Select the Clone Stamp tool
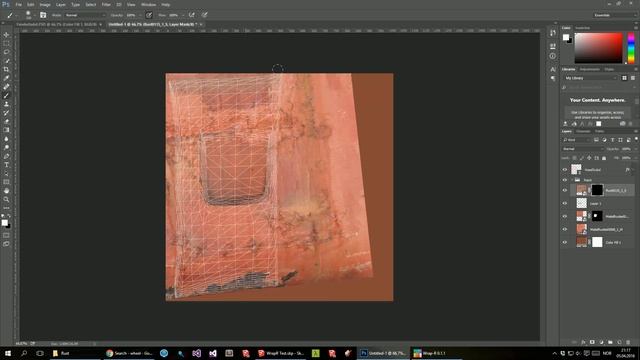Viewport: 640px width, 360px height. 6,104
